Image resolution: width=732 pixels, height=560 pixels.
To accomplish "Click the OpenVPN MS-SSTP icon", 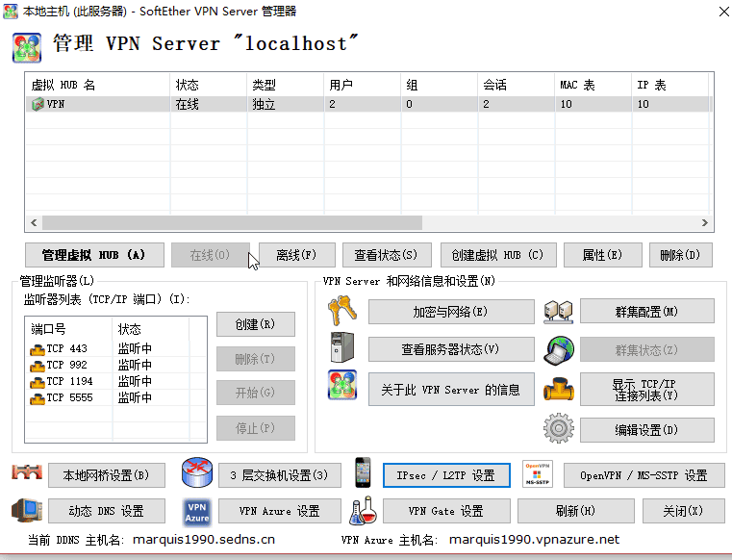I will [x=538, y=474].
